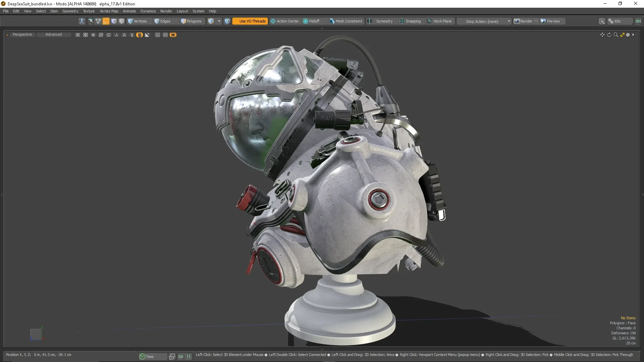Click the yellow expand-viewport arrows icon

click(622, 35)
